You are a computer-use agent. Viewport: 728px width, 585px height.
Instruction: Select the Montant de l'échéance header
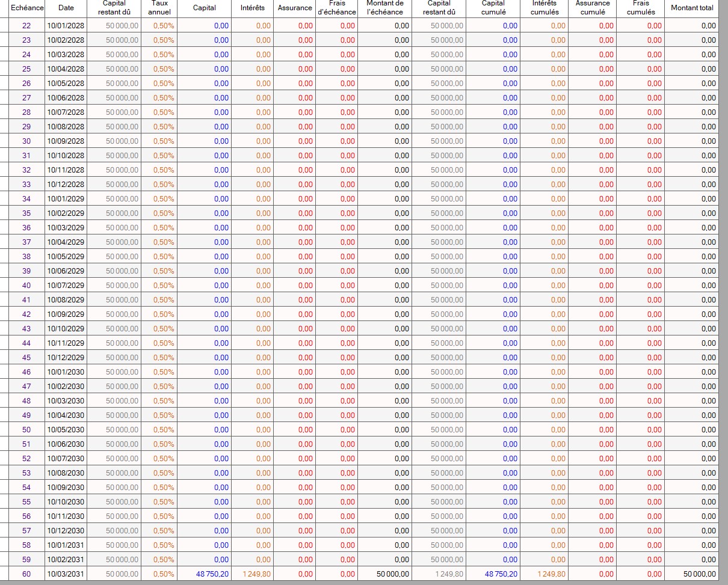pos(384,8)
